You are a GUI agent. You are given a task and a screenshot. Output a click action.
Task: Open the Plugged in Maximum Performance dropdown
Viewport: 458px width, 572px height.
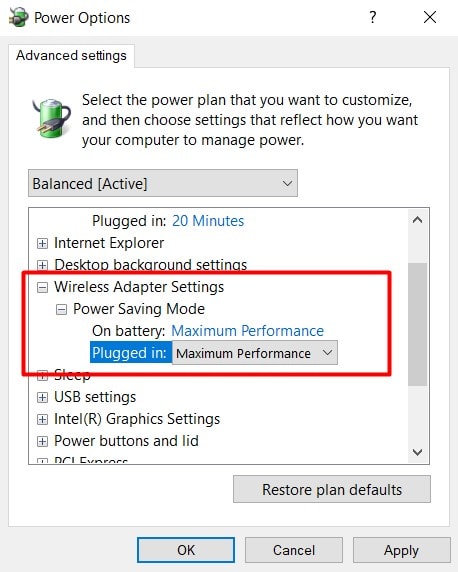coord(255,353)
